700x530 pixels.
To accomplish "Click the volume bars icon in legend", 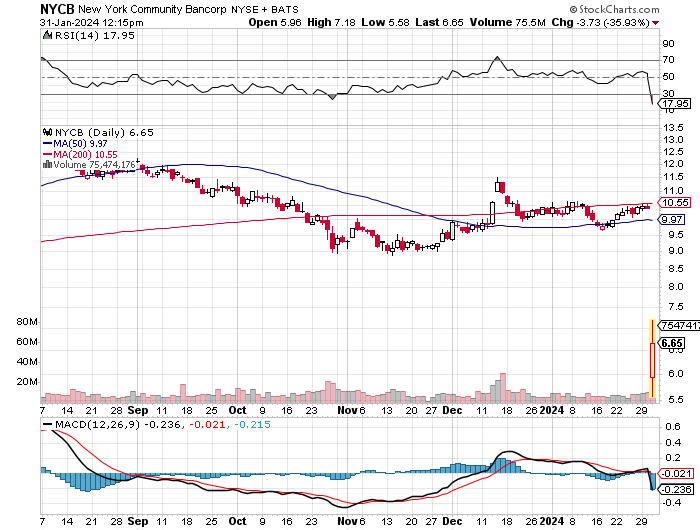I will coord(47,164).
